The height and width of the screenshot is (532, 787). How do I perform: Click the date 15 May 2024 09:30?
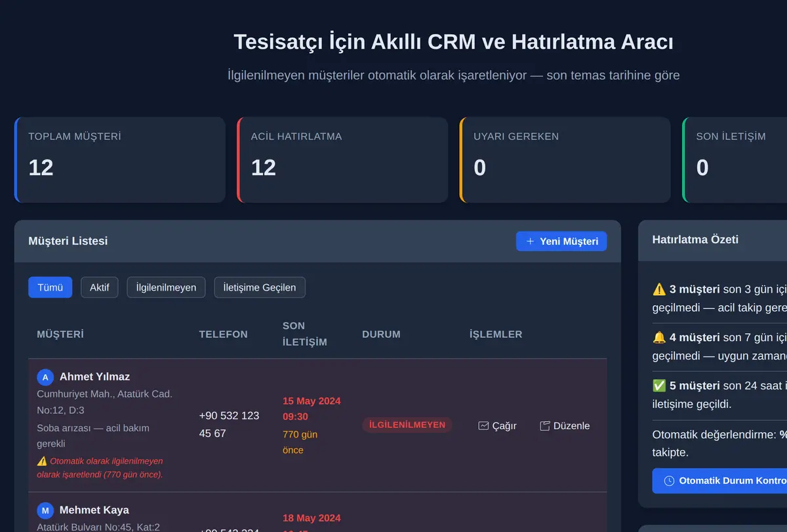[312, 409]
